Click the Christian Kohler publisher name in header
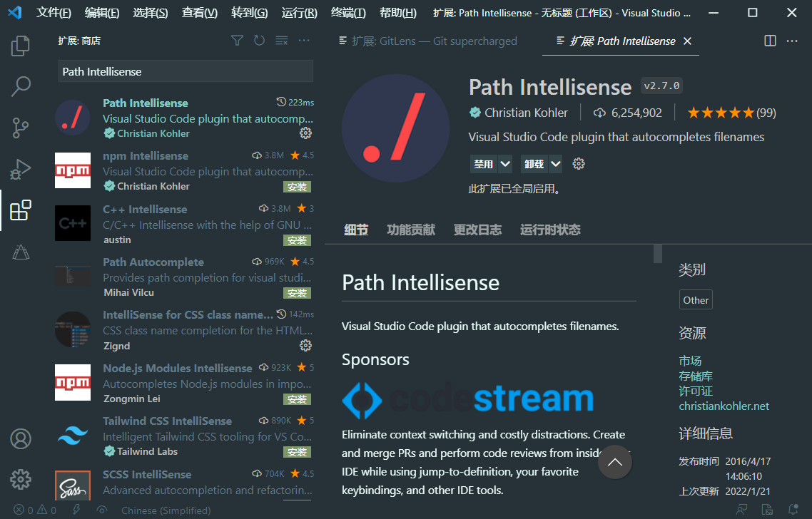 click(x=526, y=113)
